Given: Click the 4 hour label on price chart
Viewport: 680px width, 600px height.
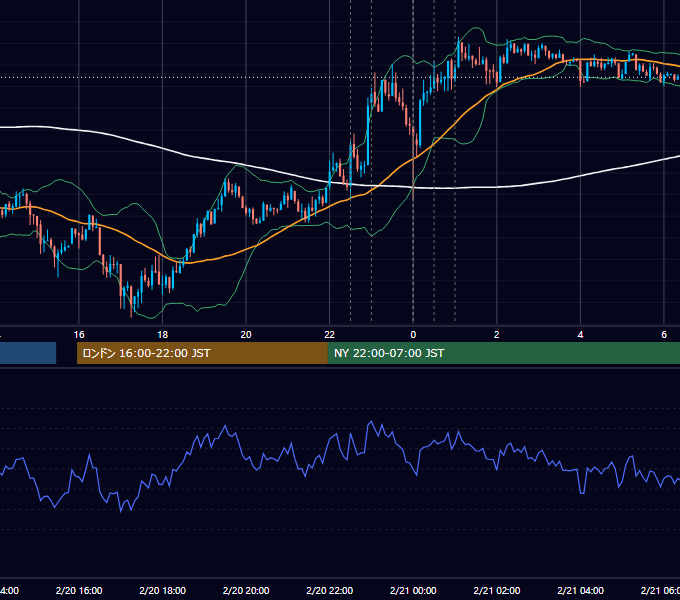Looking at the screenshot, I should [580, 335].
